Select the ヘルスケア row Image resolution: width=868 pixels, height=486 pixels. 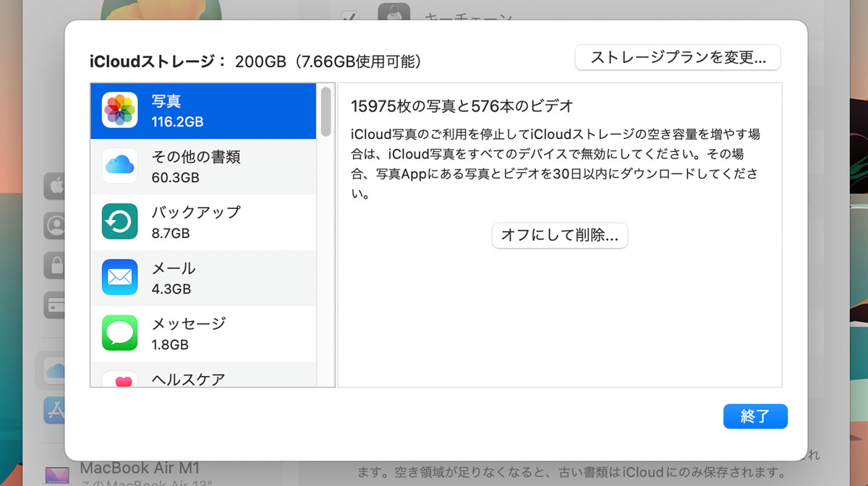[203, 375]
